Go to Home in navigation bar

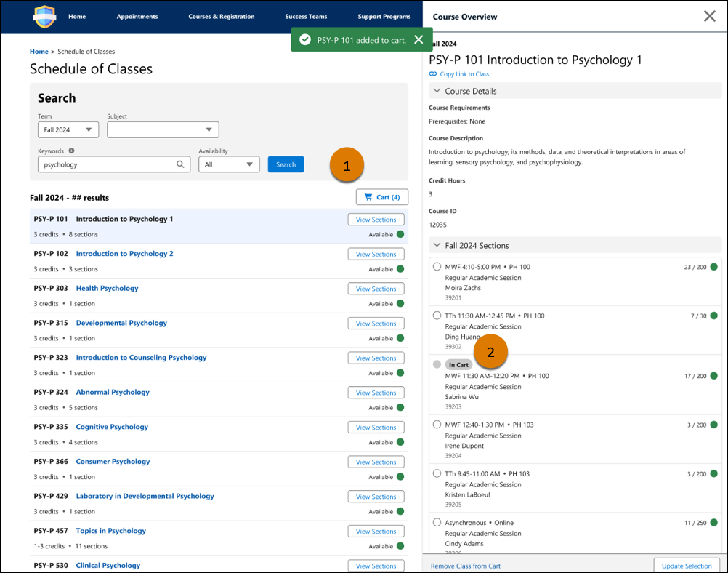pyautogui.click(x=77, y=16)
